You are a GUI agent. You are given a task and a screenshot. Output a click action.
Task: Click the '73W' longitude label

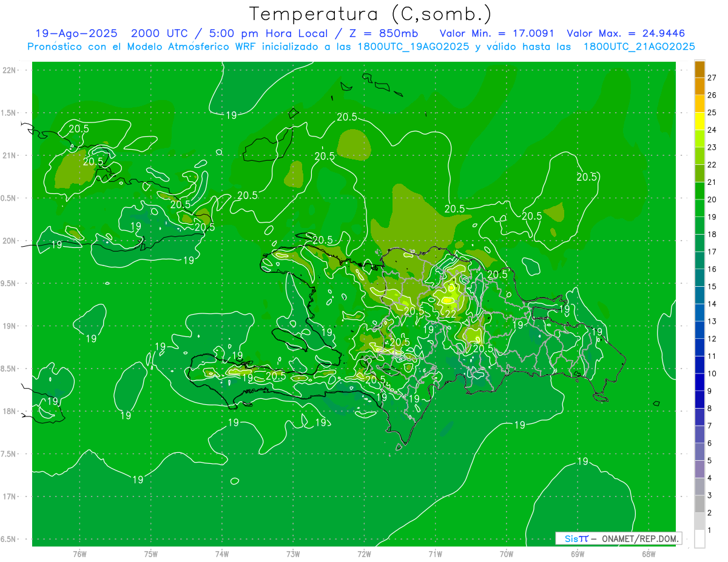[x=293, y=554]
